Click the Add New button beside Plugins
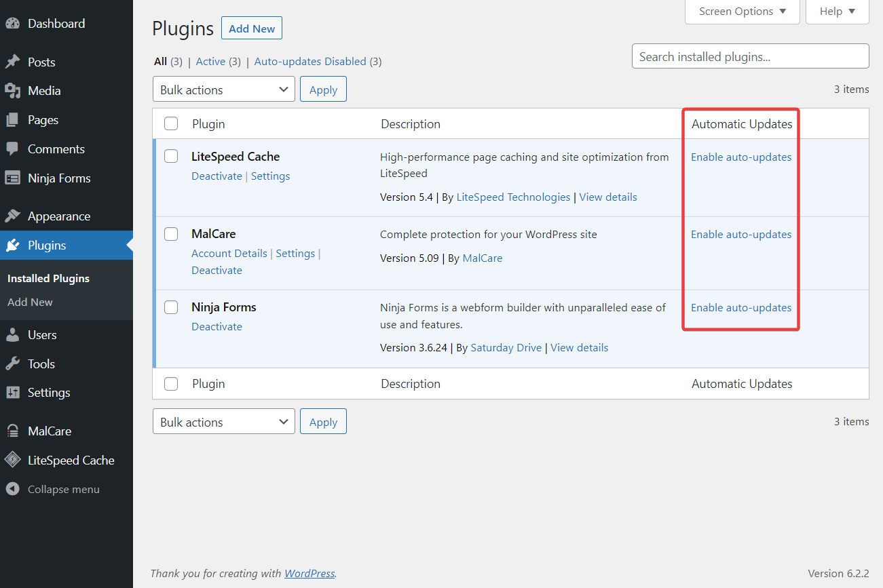The height and width of the screenshot is (588, 883). click(252, 28)
